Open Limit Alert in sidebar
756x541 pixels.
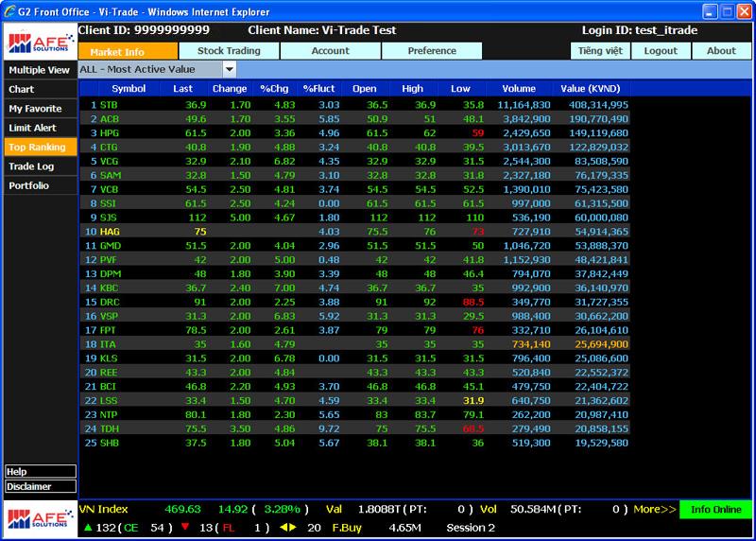point(41,128)
